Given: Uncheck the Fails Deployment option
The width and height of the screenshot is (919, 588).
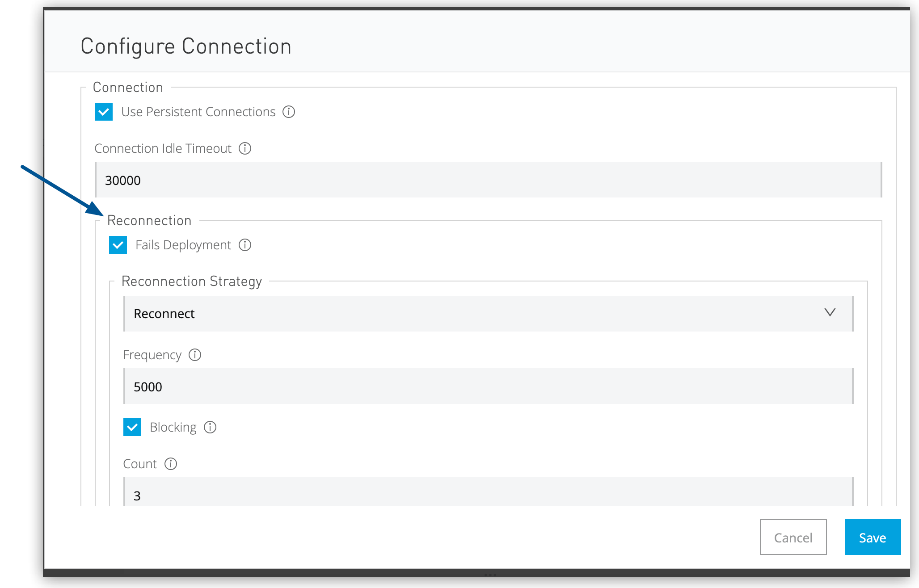Looking at the screenshot, I should [118, 245].
